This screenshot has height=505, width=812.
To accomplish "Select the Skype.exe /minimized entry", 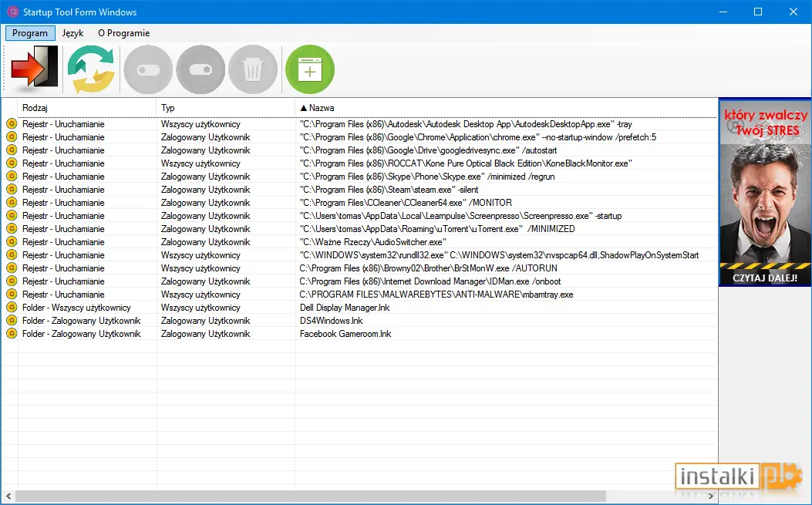I will [x=426, y=177].
